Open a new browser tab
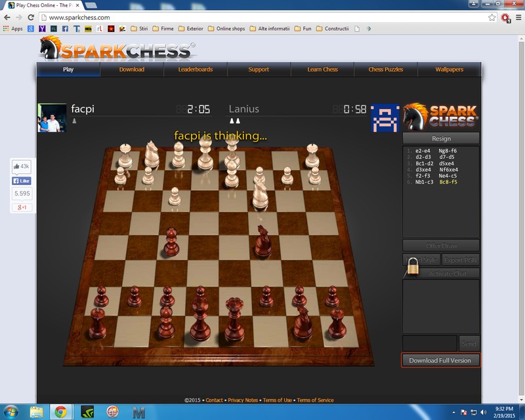525x420 pixels. pos(91,5)
